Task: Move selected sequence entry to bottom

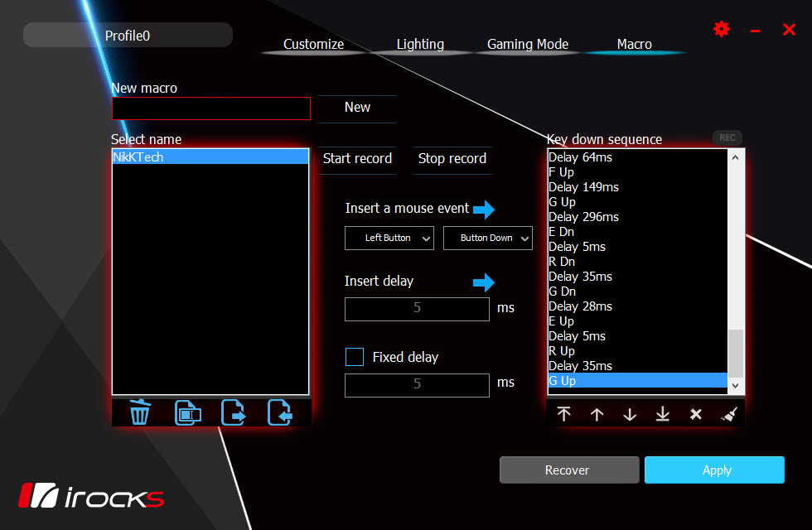Action: pos(663,414)
